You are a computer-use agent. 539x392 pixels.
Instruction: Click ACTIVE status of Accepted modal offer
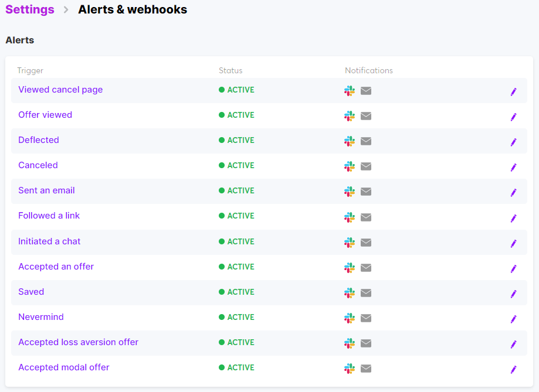click(236, 367)
